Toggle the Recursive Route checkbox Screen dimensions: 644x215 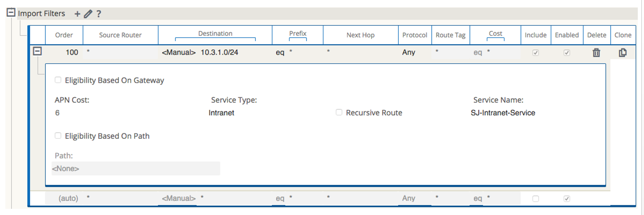pos(339,113)
